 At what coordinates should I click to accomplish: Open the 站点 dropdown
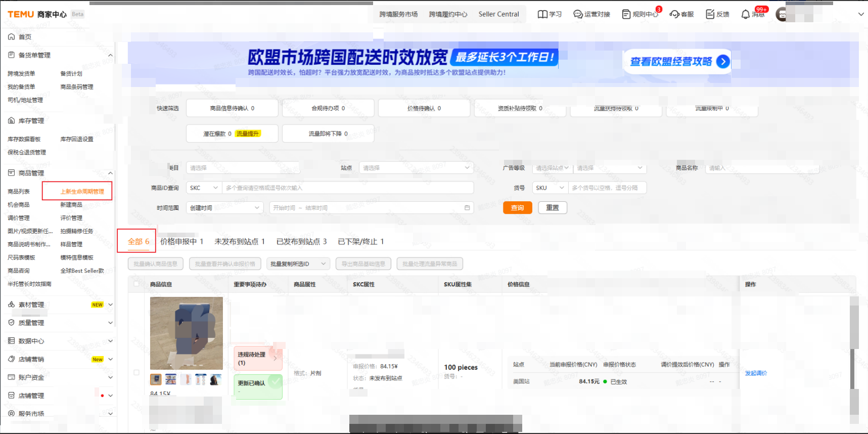[416, 167]
